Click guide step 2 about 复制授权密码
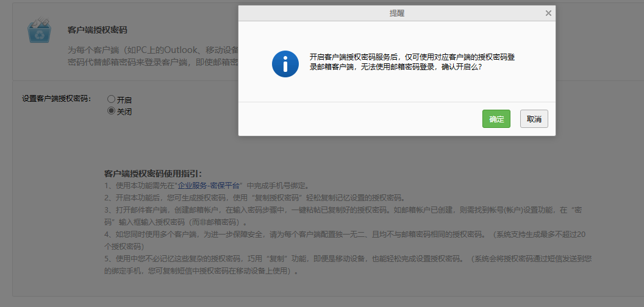Viewport: 644px width, 307px height. pyautogui.click(x=255, y=197)
